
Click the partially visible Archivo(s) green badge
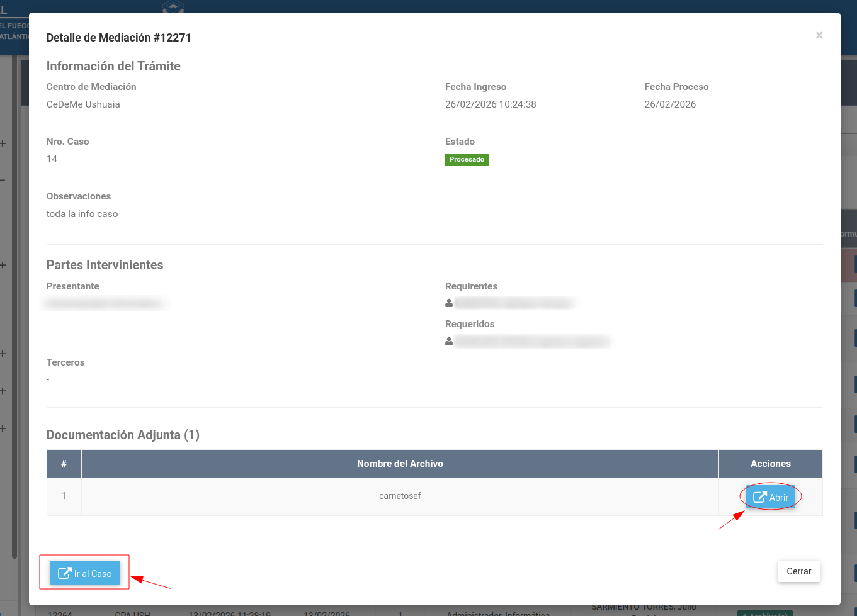click(765, 613)
